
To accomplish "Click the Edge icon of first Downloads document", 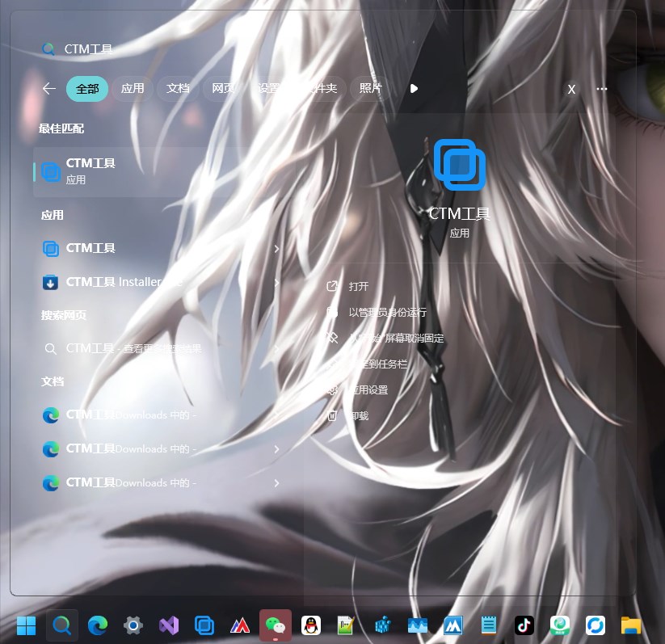I will click(x=51, y=415).
